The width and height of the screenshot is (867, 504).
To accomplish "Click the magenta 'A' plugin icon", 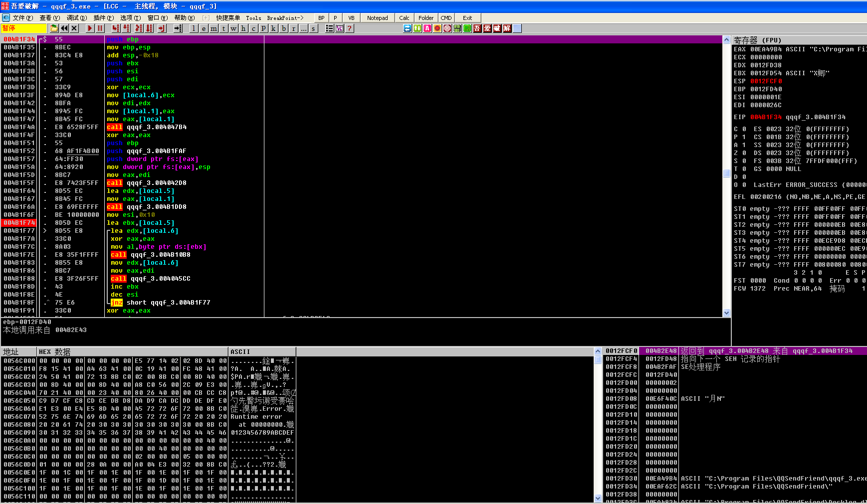I will [427, 28].
